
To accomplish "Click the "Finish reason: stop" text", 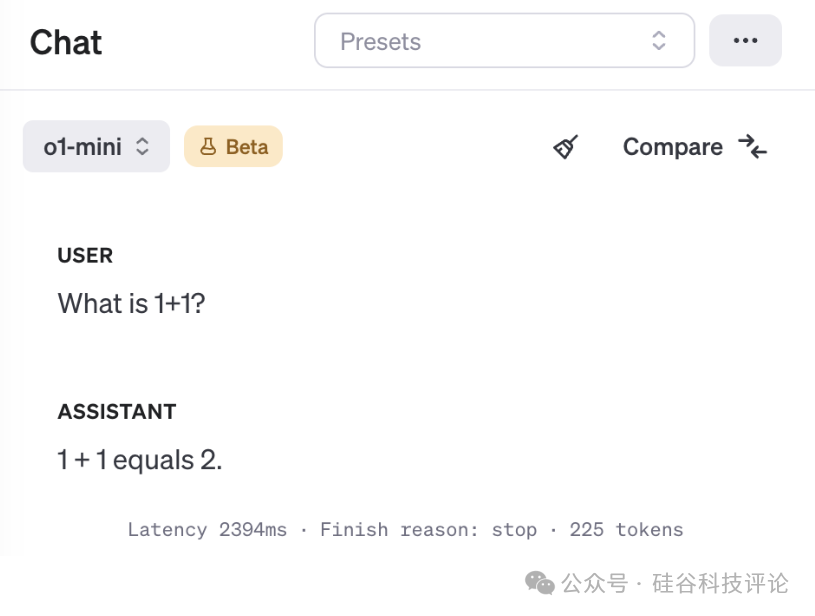I will tap(428, 530).
